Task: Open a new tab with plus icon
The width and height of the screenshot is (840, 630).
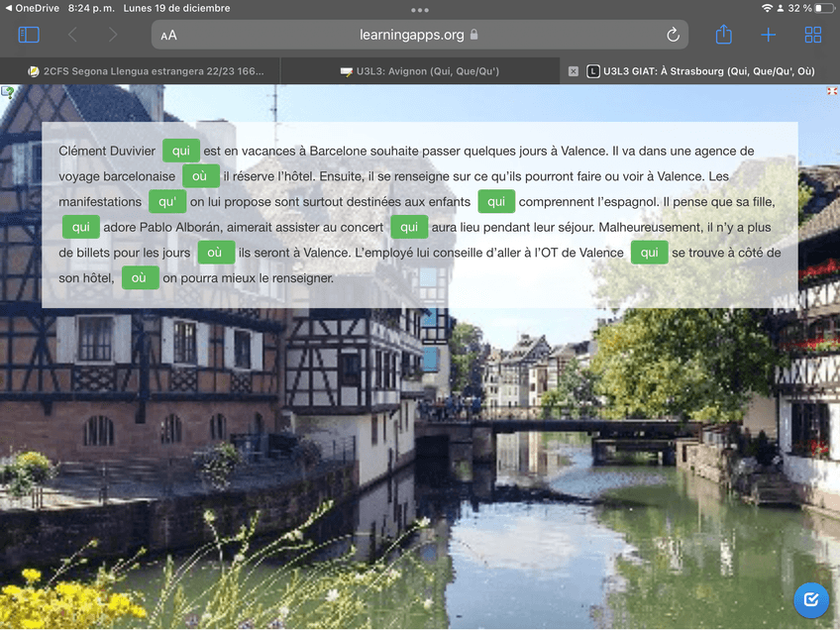Action: pos(768,35)
